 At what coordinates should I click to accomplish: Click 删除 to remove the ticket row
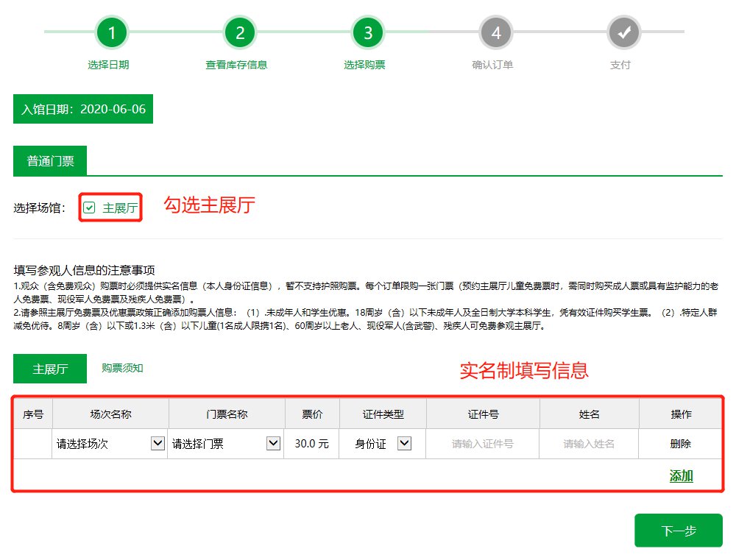[x=681, y=444]
